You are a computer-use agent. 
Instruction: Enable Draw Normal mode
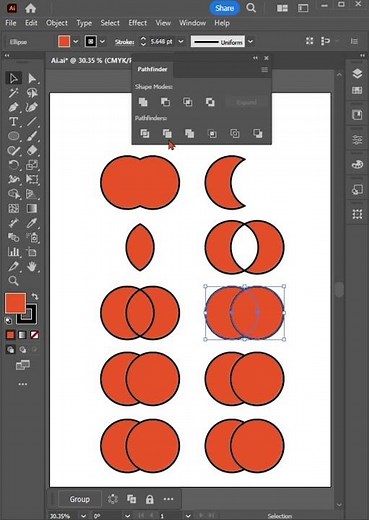pyautogui.click(x=11, y=349)
